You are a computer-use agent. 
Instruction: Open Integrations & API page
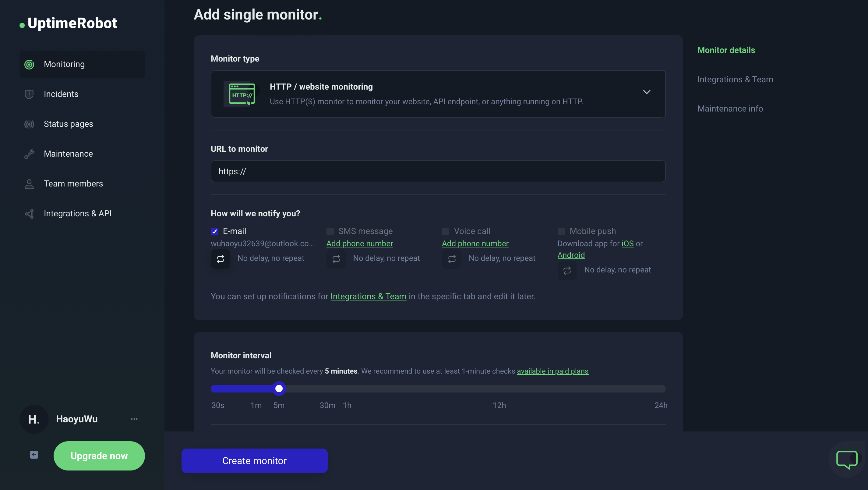click(x=82, y=214)
